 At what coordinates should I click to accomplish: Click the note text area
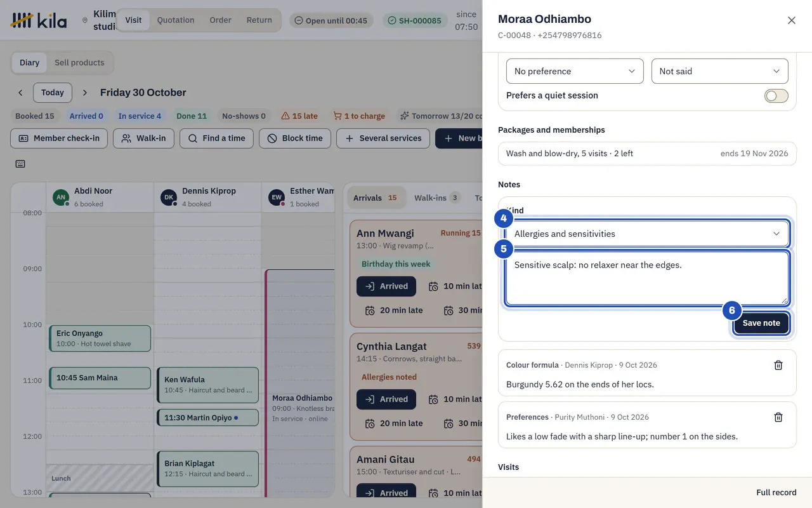coord(647,278)
